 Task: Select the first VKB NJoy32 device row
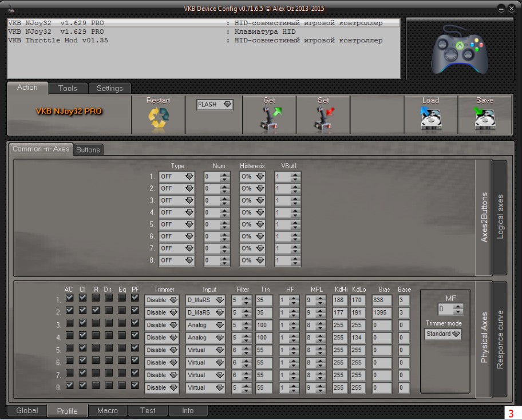pyautogui.click(x=203, y=23)
